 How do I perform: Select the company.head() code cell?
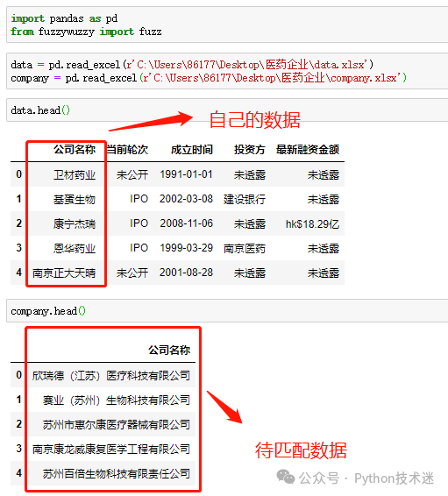(x=227, y=311)
